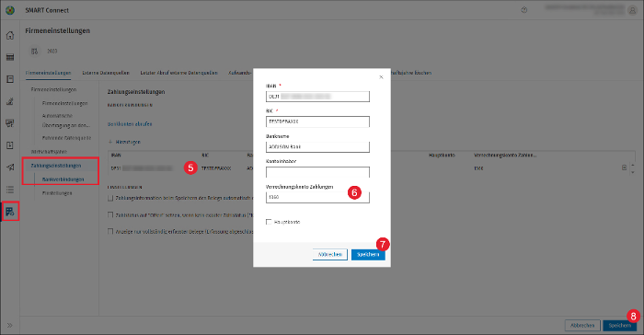Open the calculator-like icon below home
Screen dimensions: 644x335
pos(10,57)
